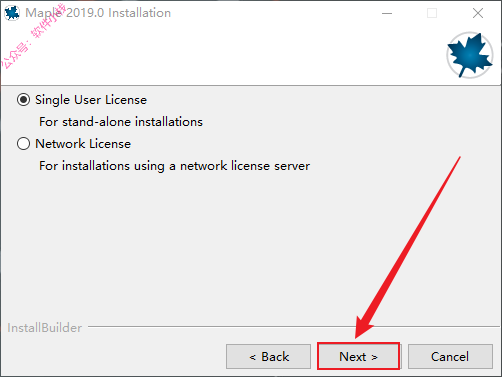Click the large Maple leaf logo in header
Viewport: 502px width, 377px height.
(x=470, y=55)
